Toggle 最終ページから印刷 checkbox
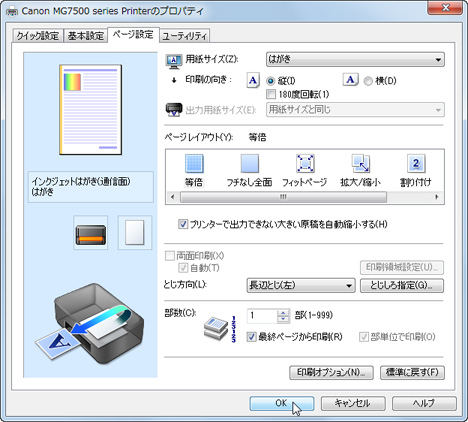Image resolution: width=468 pixels, height=422 pixels. coord(251,337)
